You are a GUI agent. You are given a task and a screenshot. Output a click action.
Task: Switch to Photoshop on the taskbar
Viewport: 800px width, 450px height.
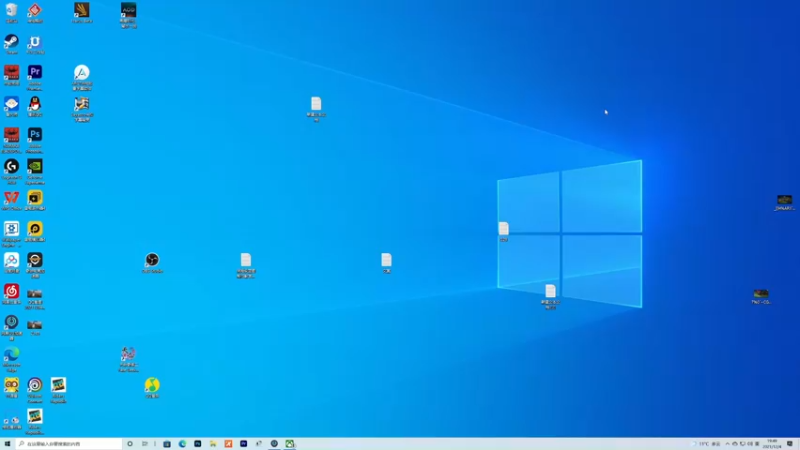tap(197, 444)
